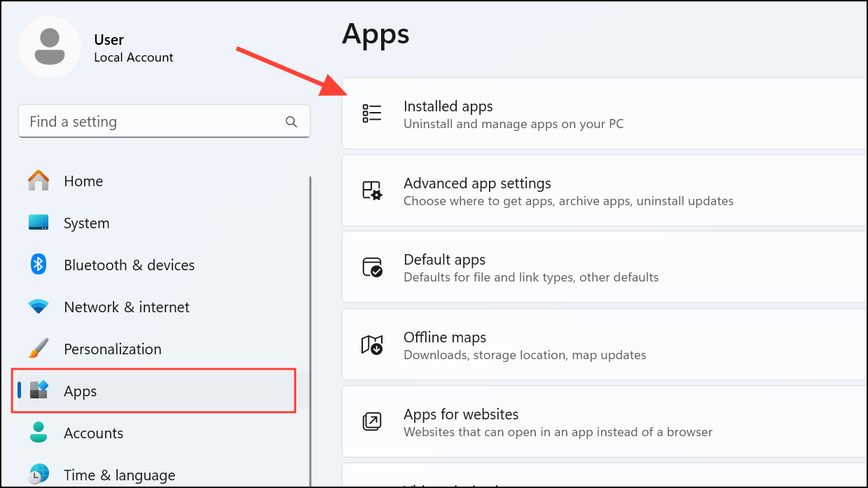This screenshot has height=488, width=868.
Task: Click the Accounts person icon
Action: pyautogui.click(x=37, y=433)
